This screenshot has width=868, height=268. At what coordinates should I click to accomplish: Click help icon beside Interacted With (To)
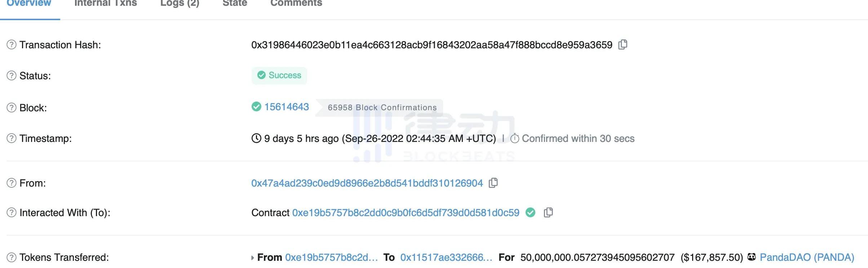(12, 213)
